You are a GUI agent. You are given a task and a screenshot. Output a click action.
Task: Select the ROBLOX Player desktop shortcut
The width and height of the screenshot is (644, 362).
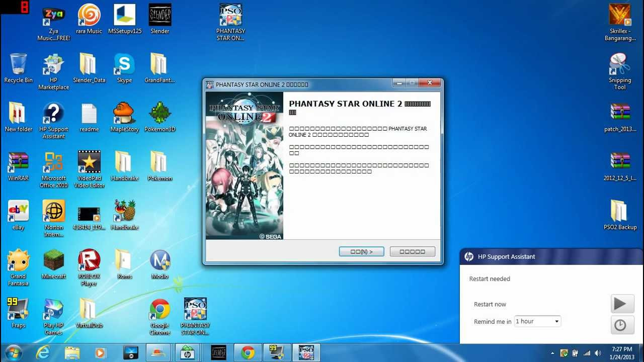(x=89, y=268)
